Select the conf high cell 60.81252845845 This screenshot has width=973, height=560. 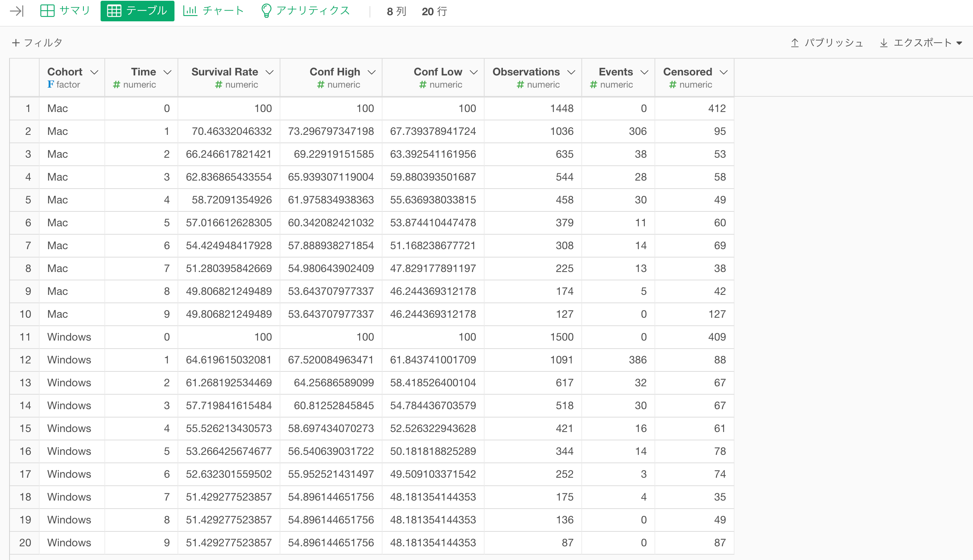tap(331, 405)
